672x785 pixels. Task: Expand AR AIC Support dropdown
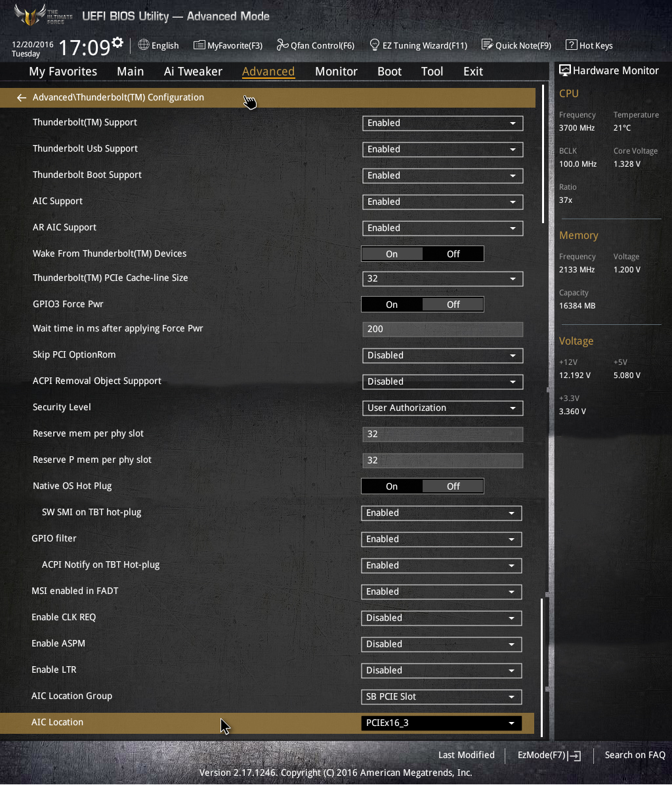point(442,228)
